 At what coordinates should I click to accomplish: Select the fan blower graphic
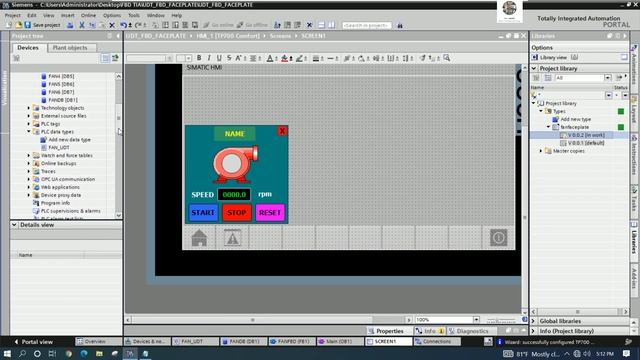235,164
